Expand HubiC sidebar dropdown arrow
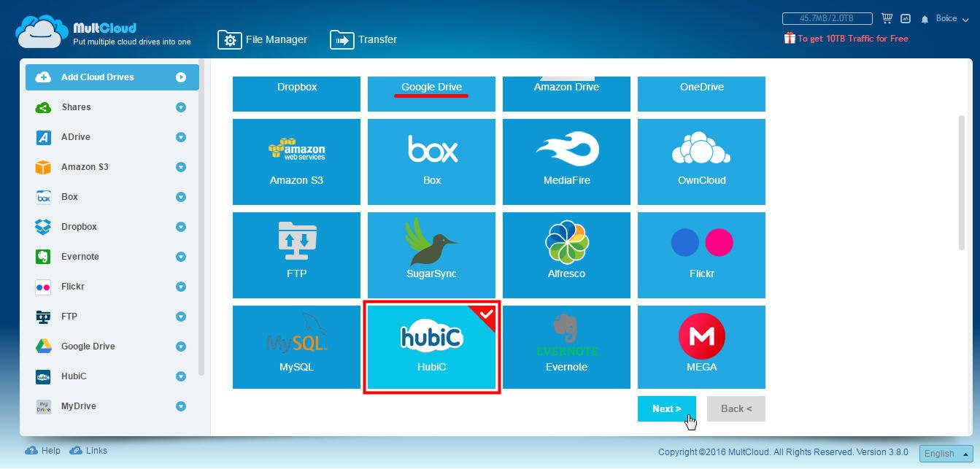 (181, 376)
